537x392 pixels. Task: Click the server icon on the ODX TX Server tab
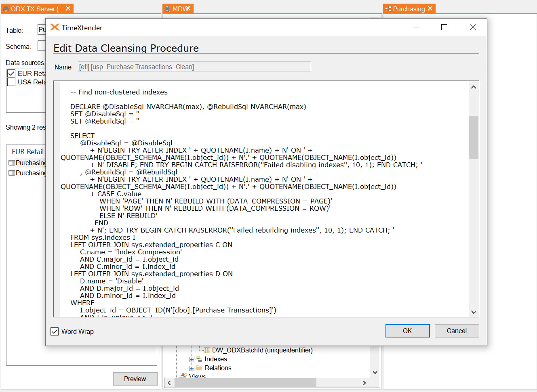pos(6,8)
